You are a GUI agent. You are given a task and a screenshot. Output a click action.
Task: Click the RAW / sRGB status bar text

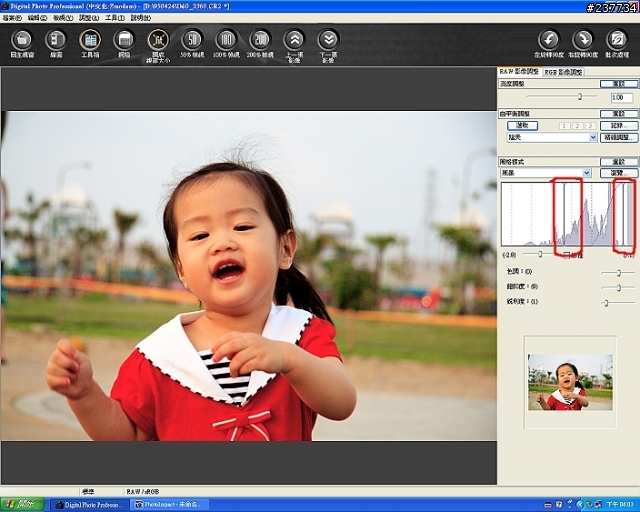143,492
